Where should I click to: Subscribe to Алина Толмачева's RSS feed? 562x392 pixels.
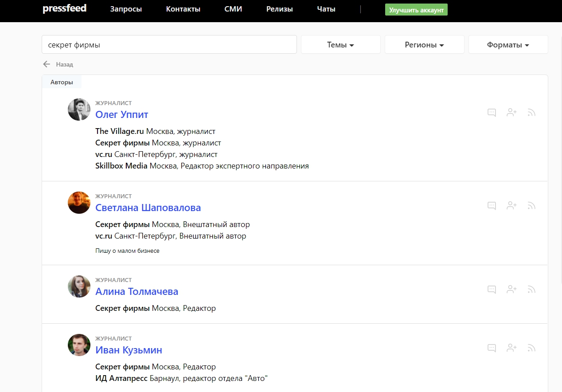[531, 290]
